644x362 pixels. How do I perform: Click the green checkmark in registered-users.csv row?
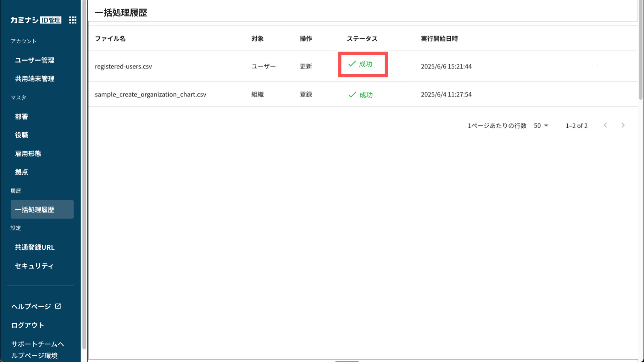pyautogui.click(x=352, y=64)
